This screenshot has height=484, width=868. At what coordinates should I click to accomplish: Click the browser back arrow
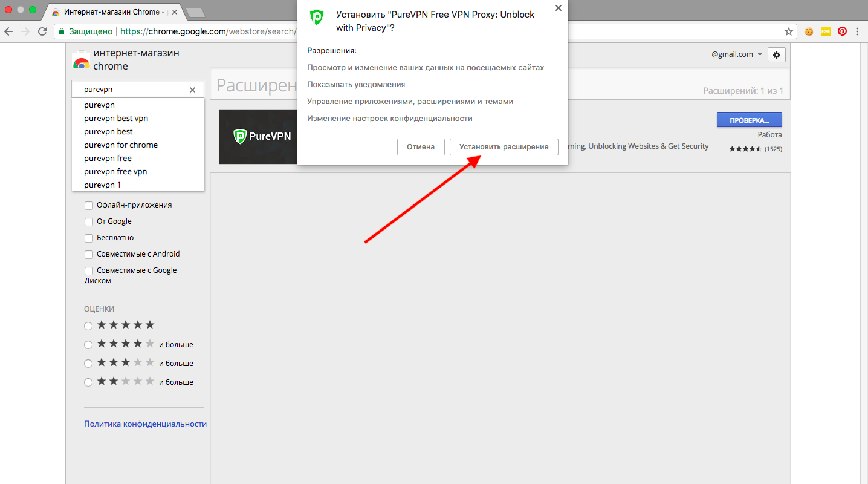[8, 31]
